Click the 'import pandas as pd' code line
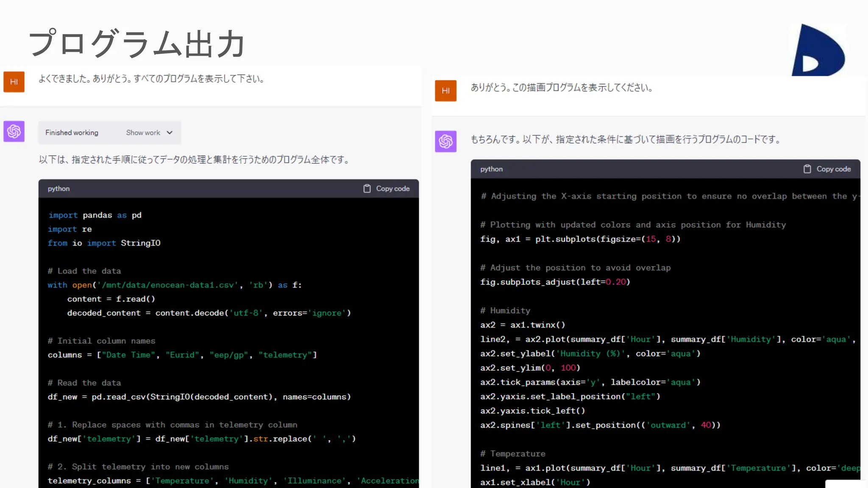Image resolution: width=868 pixels, height=488 pixels. click(95, 215)
